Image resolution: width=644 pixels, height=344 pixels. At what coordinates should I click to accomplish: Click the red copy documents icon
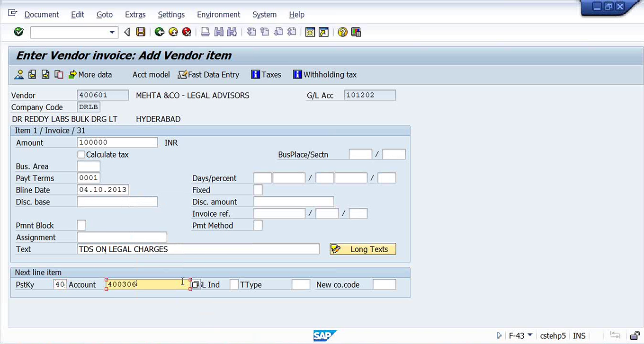(59, 74)
